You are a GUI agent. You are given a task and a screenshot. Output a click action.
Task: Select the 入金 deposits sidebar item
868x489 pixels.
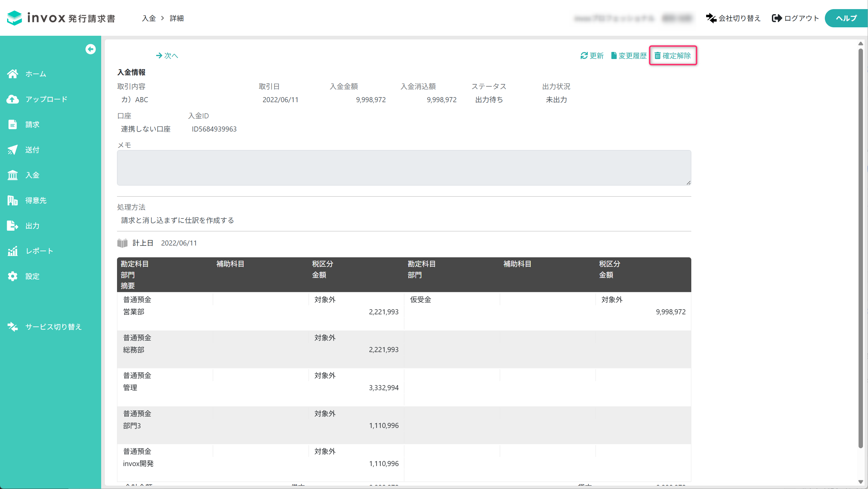[23, 175]
